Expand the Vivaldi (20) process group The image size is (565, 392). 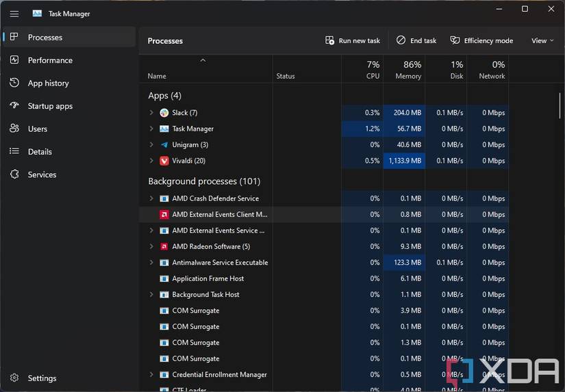click(x=151, y=161)
